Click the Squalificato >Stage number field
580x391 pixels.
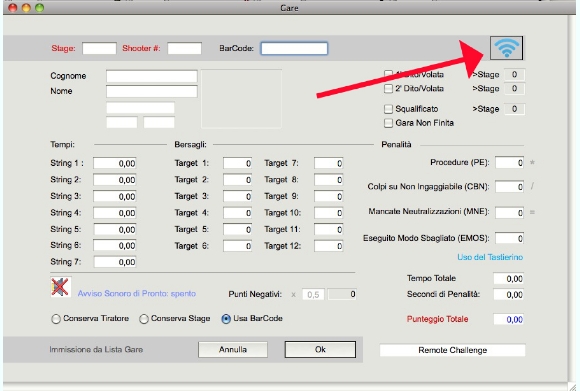(515, 109)
